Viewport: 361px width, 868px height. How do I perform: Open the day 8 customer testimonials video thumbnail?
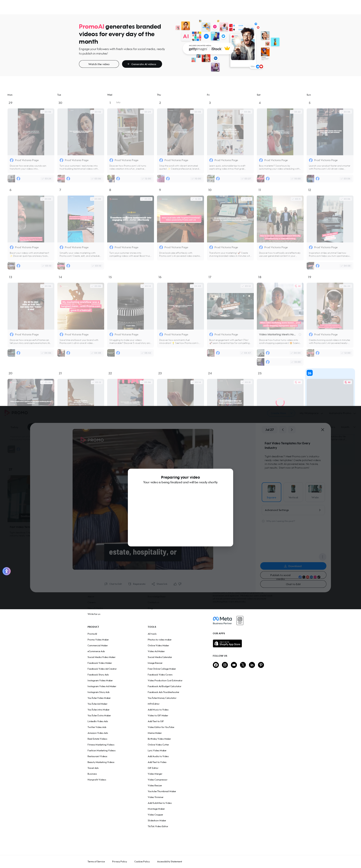[131, 219]
